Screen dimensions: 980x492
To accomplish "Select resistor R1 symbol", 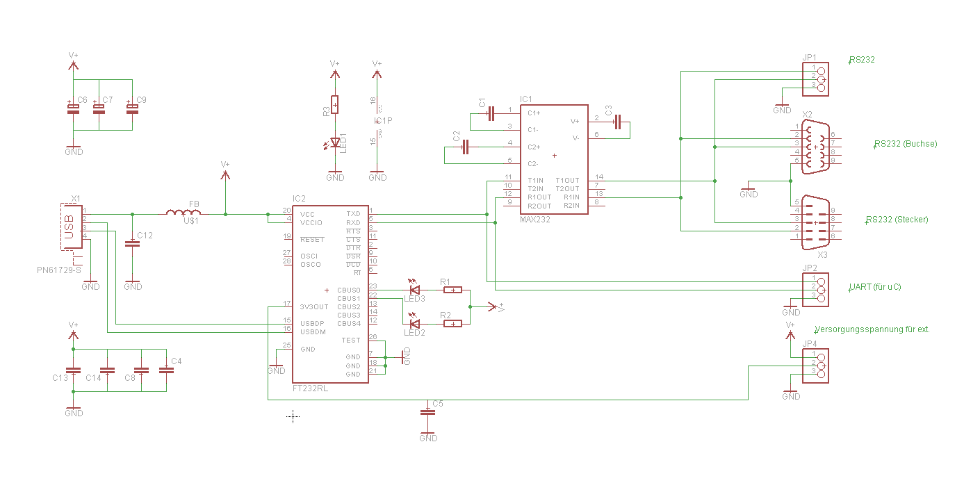I will pos(452,289).
